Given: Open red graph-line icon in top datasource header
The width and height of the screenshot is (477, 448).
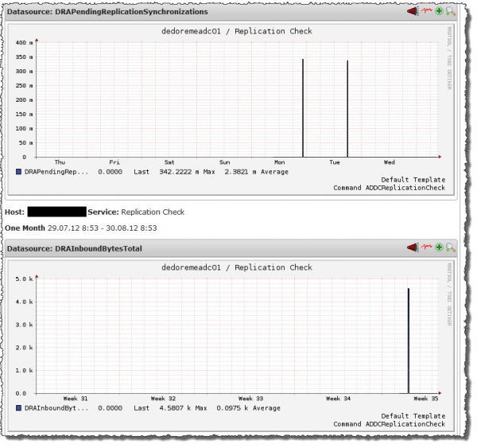Looking at the screenshot, I should click(426, 12).
